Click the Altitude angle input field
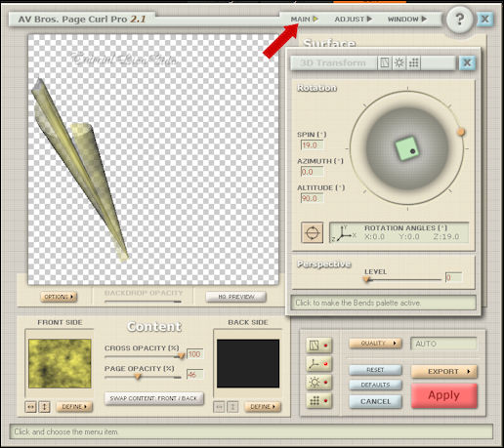504x448 pixels. 312,198
